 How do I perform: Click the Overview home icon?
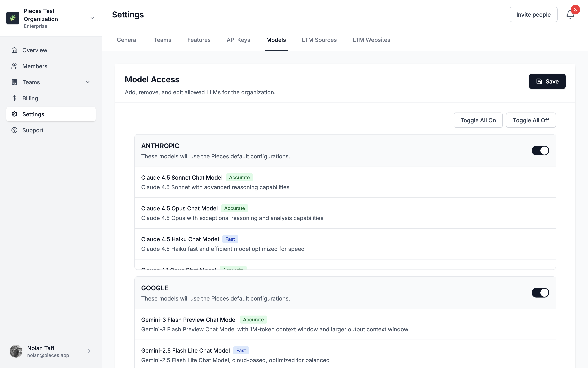tap(14, 50)
